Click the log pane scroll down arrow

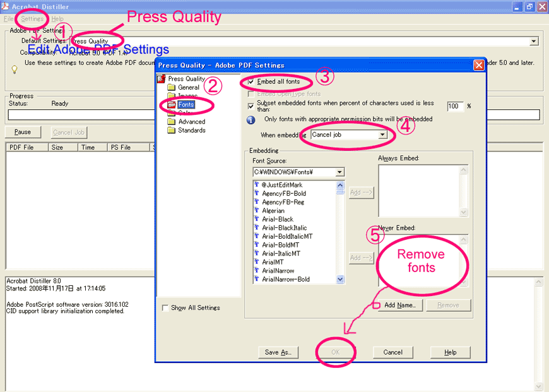point(539,386)
